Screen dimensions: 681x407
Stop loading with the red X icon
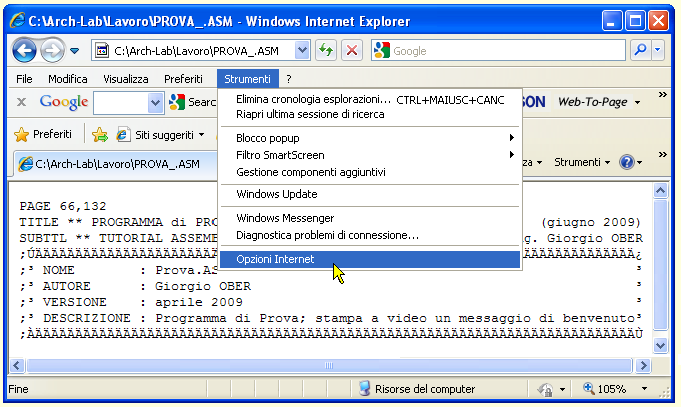352,50
